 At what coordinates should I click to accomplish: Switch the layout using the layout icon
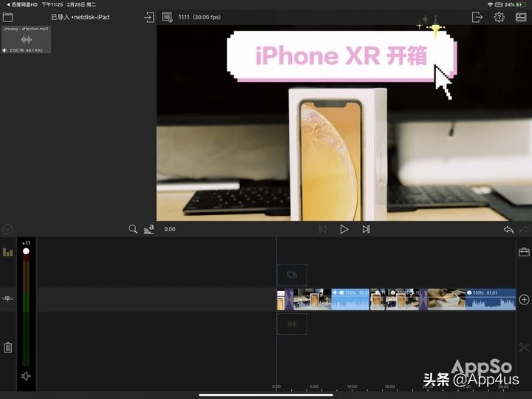point(521,17)
